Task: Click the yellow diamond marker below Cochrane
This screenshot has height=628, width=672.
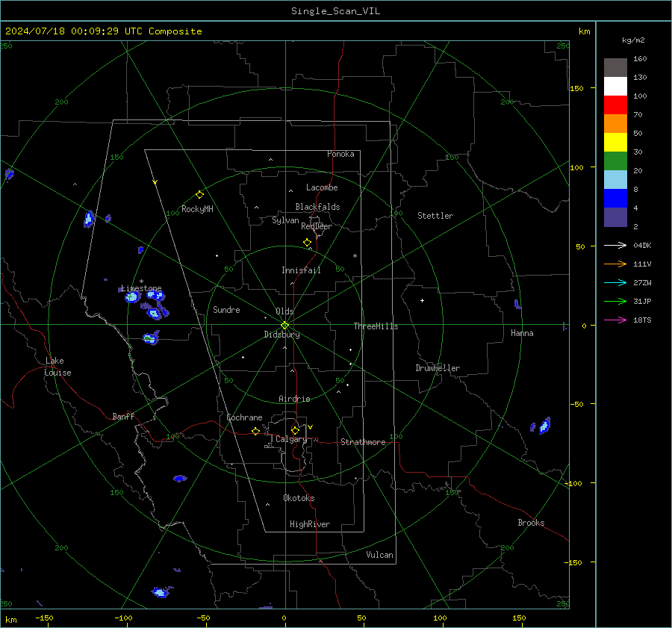Action: [255, 432]
